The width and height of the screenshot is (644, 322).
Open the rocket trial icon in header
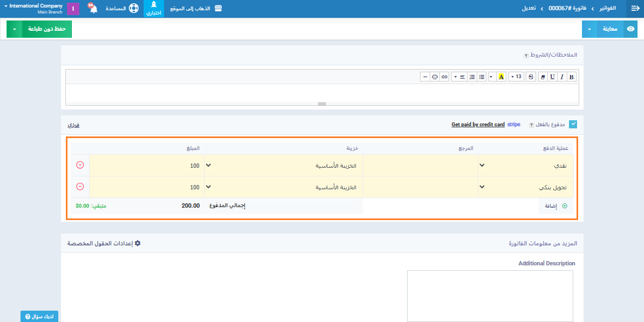(154, 9)
